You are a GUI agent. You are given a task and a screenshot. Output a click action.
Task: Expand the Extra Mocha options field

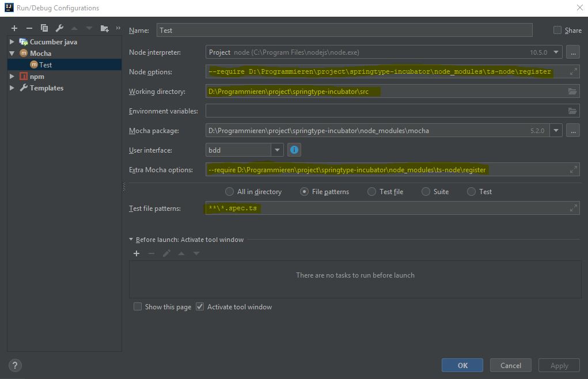click(x=574, y=169)
